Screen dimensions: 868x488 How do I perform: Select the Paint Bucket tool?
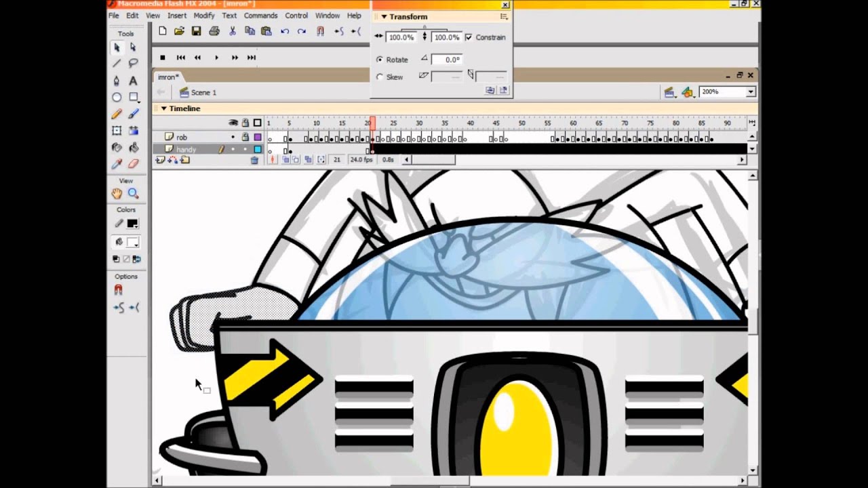point(133,147)
